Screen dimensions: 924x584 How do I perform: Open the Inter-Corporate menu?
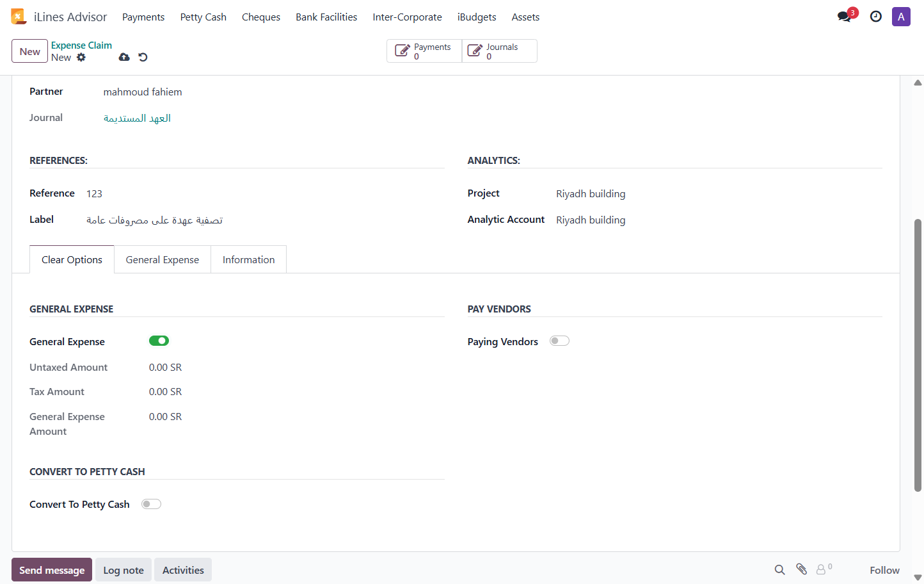point(408,17)
